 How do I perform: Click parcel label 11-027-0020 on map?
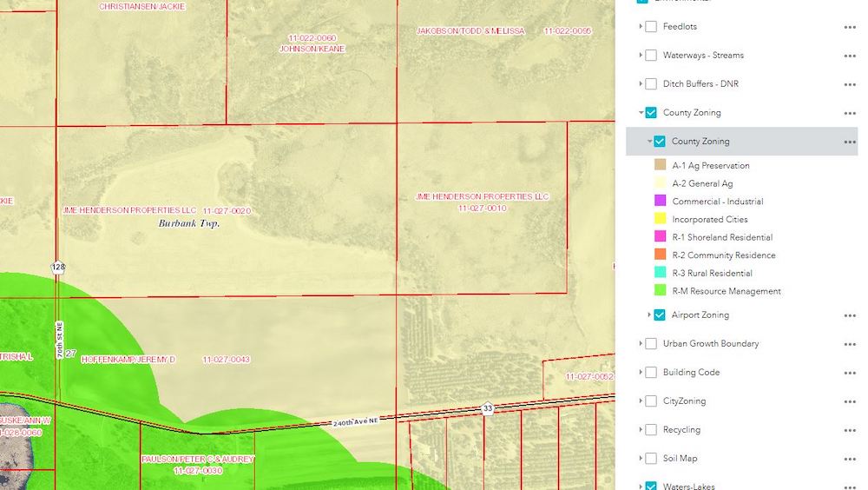(x=227, y=211)
